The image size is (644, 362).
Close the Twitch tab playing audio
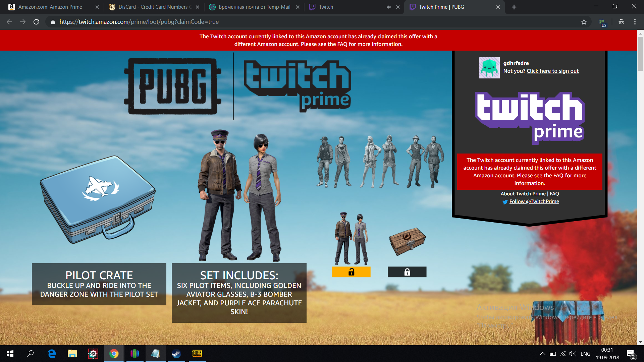[x=398, y=7]
